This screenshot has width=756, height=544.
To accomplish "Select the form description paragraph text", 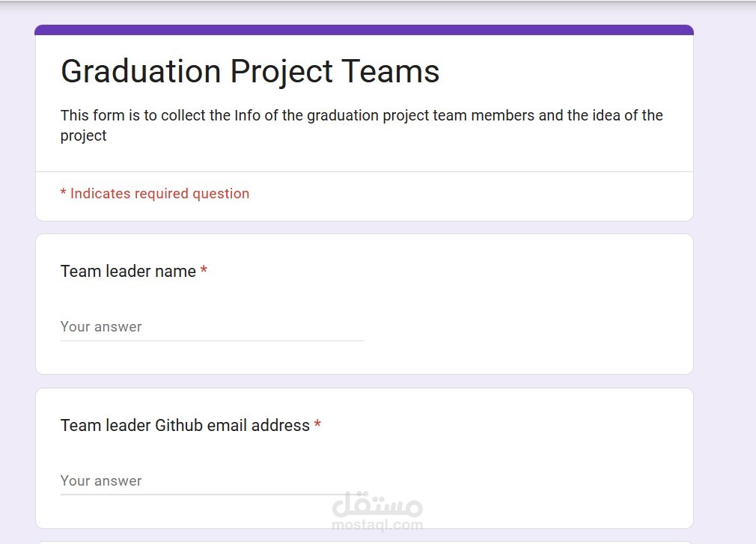I will coord(362,125).
